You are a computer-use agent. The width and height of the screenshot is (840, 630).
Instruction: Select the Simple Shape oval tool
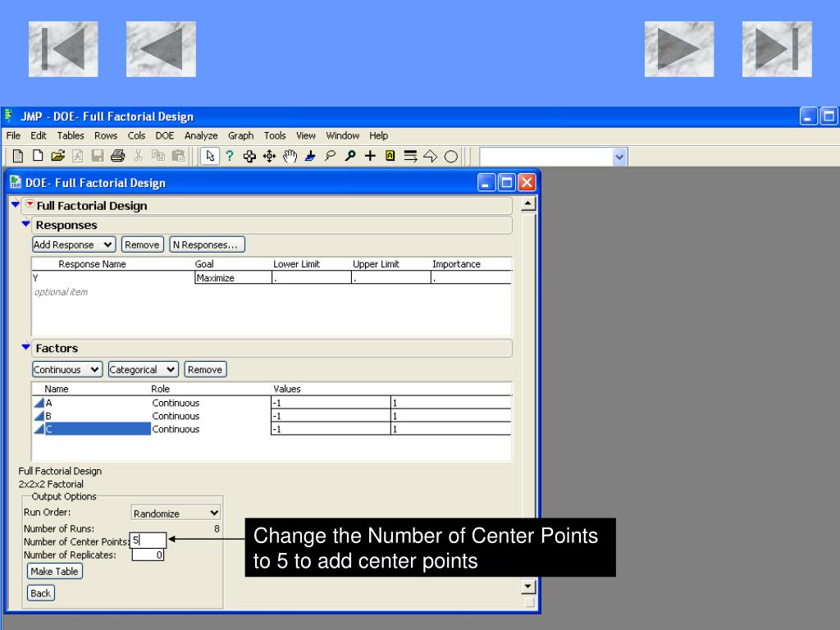pos(451,157)
